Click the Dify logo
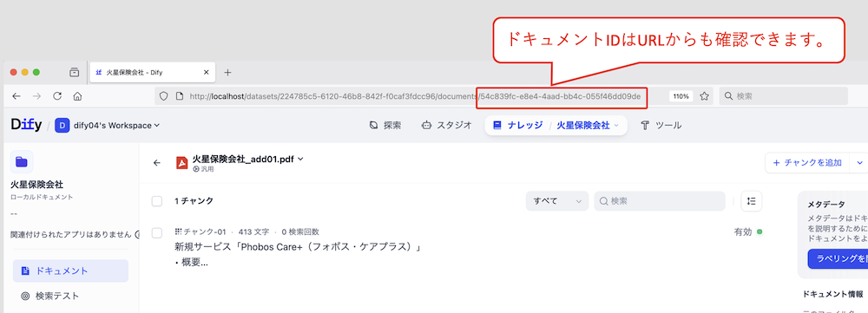The image size is (868, 313). pos(26,126)
